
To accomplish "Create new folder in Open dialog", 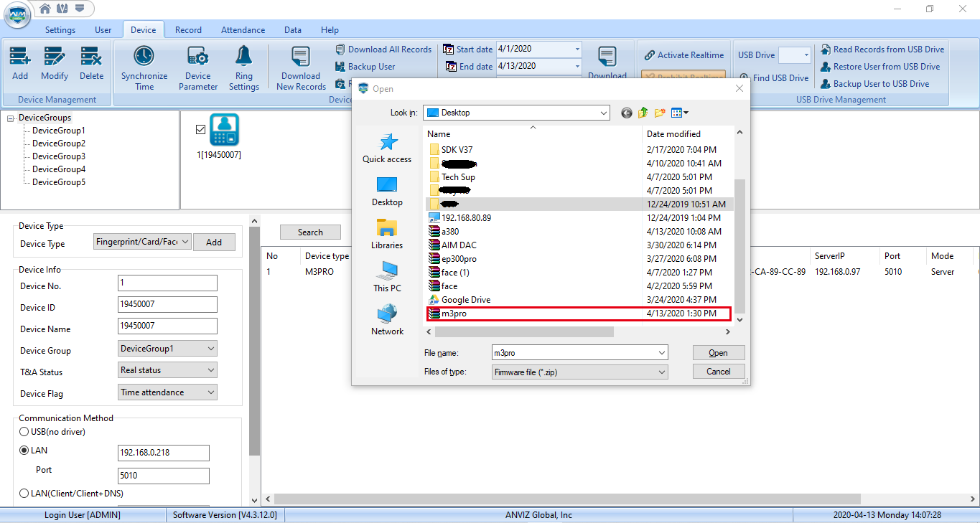I will [660, 113].
